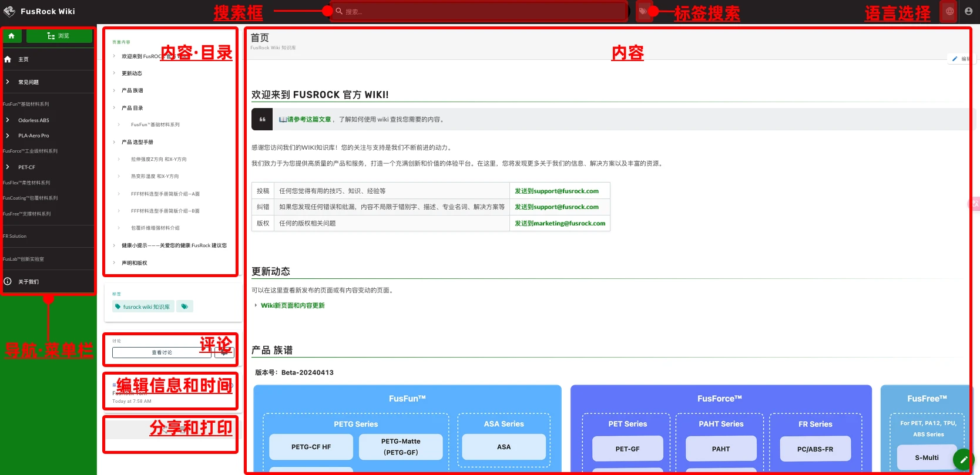
Task: Click the chevron beside 产品 选型手册 contents entry
Action: tap(114, 142)
